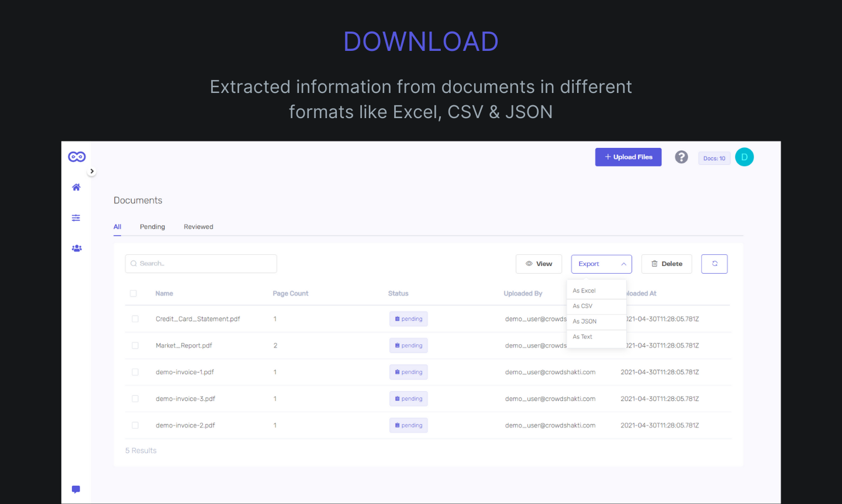Switch to the Reviewed tab

pyautogui.click(x=198, y=227)
